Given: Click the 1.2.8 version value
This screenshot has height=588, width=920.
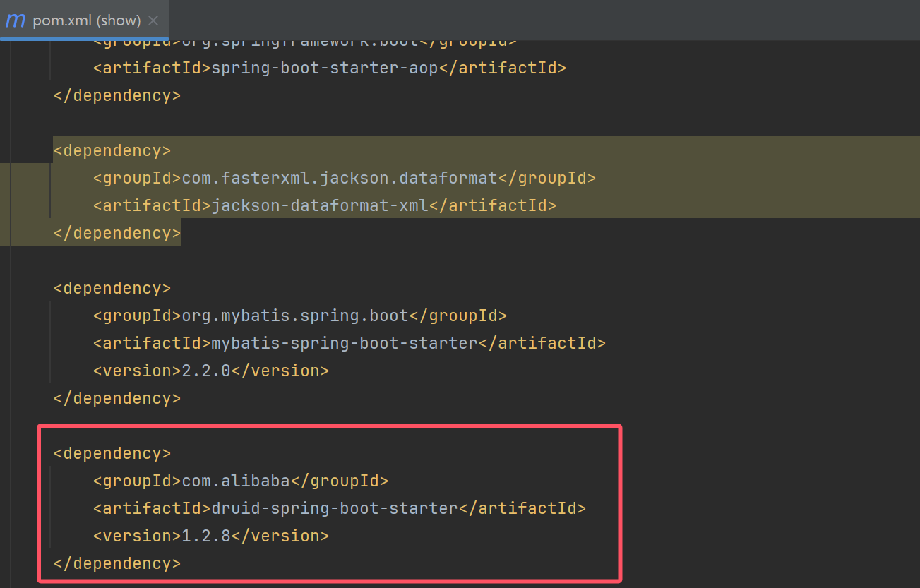Looking at the screenshot, I should [x=206, y=536].
